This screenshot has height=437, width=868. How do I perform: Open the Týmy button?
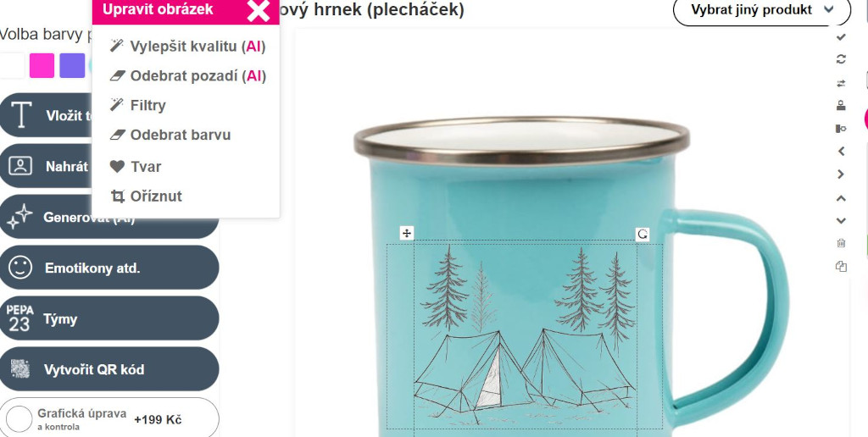tap(109, 318)
